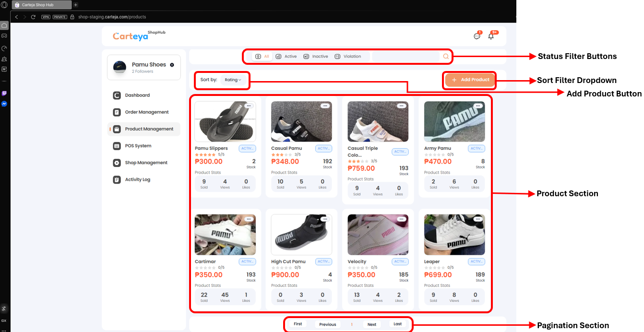Open options menu on Pamu Slippers card
This screenshot has height=332, width=644.
pyautogui.click(x=249, y=106)
